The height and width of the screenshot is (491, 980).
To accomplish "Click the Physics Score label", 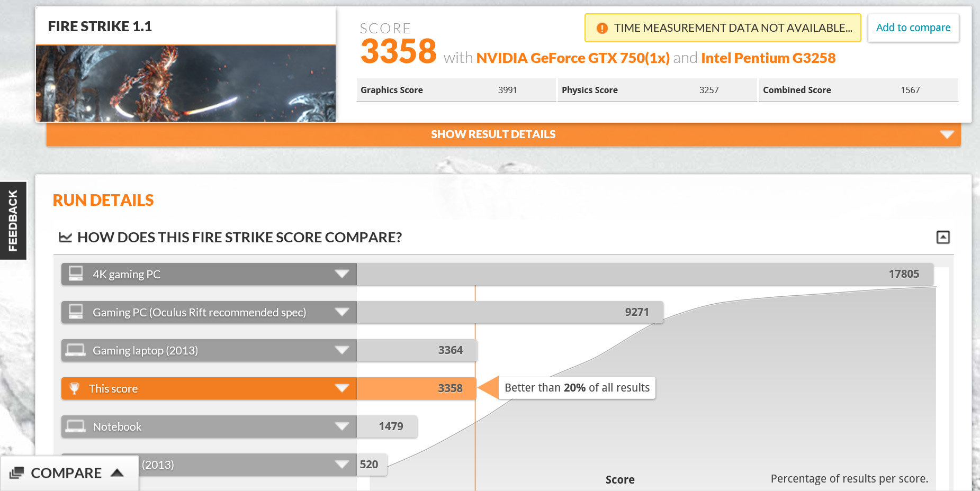I will pyautogui.click(x=590, y=90).
